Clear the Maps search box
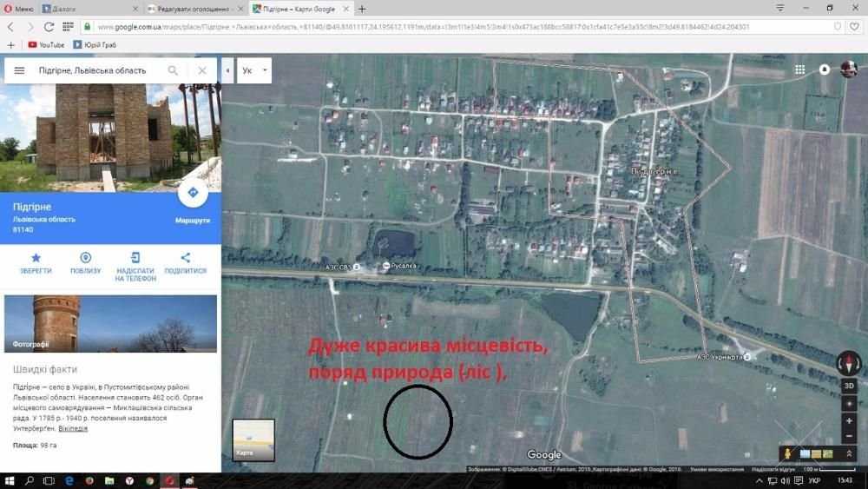This screenshot has height=489, width=868. click(202, 70)
